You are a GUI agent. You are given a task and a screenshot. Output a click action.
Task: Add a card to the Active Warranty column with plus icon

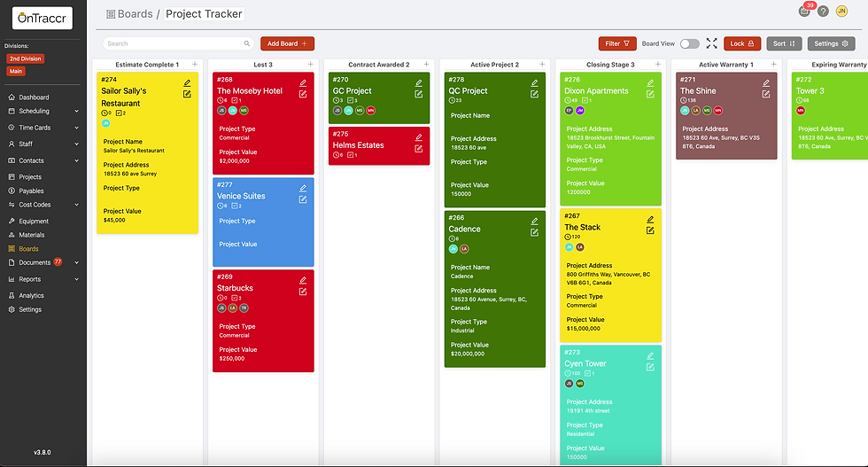pyautogui.click(x=773, y=65)
